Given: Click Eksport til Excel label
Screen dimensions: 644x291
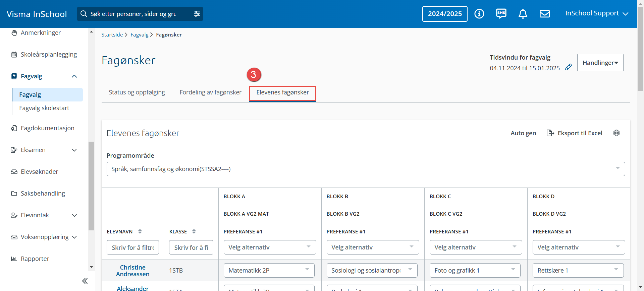Looking at the screenshot, I should (x=580, y=133).
